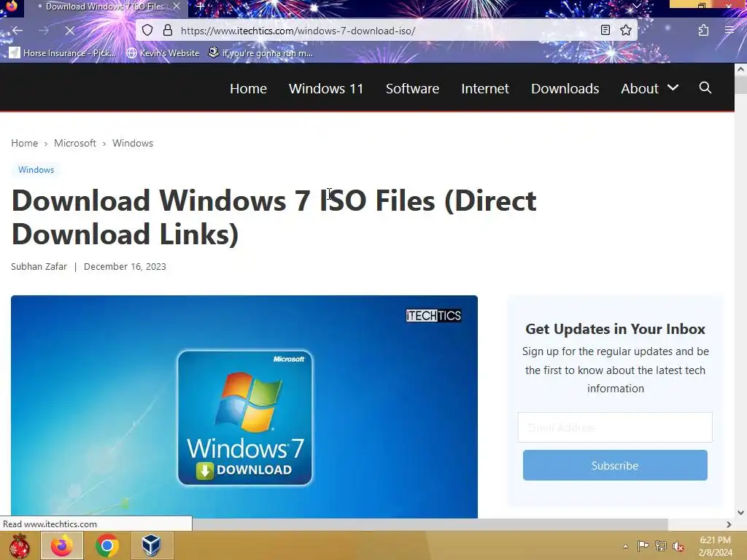Viewport: 747px width, 560px height.
Task: Expand the About menu chevron
Action: tap(673, 87)
